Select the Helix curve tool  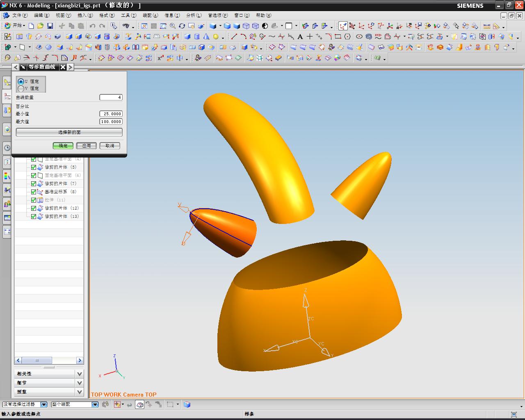point(369,37)
